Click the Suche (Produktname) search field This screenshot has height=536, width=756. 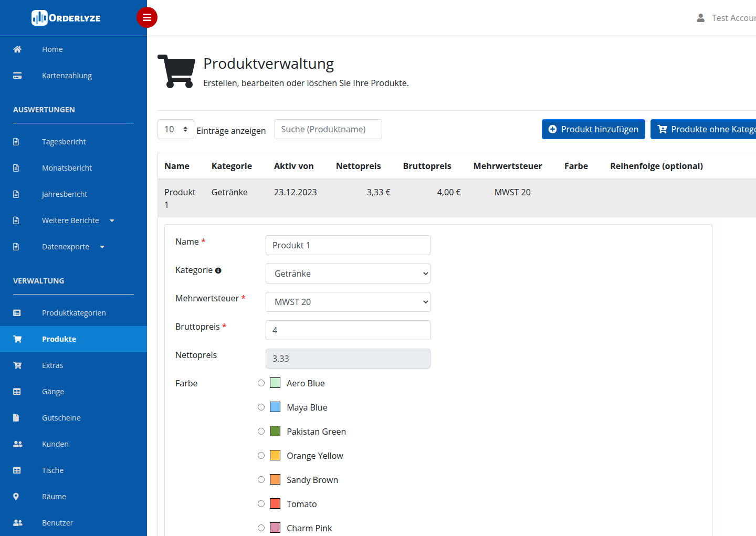pos(328,129)
